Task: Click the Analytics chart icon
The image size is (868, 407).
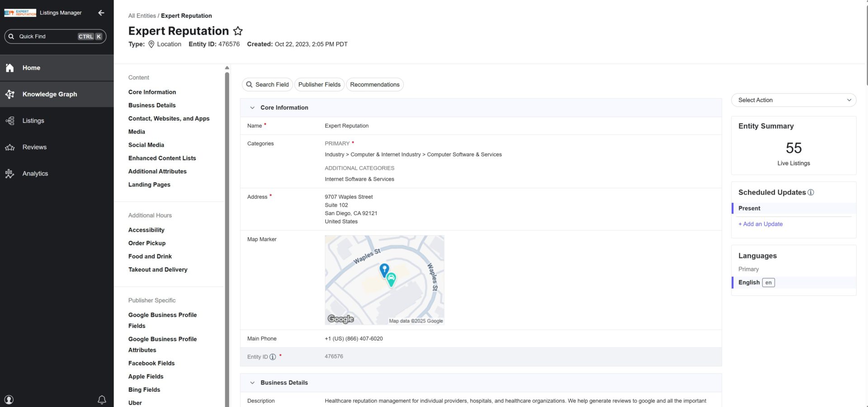Action: (10, 174)
